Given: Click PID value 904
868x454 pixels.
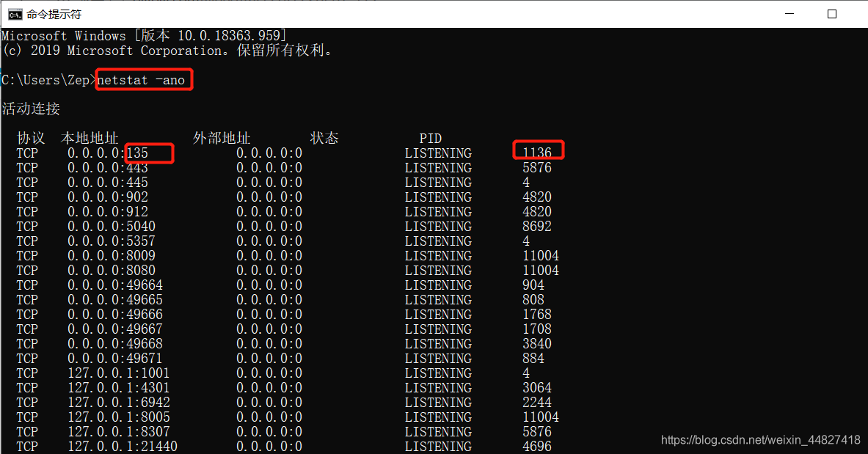Looking at the screenshot, I should pyautogui.click(x=533, y=285).
